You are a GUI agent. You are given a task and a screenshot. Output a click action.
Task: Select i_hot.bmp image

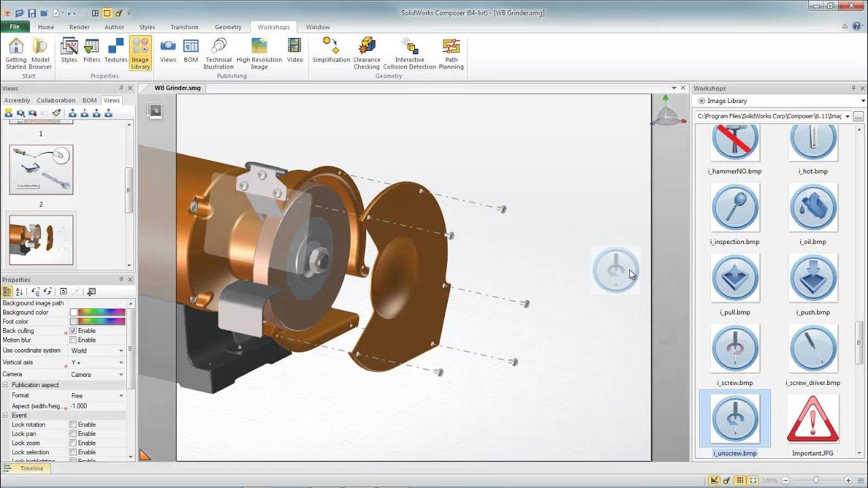(x=813, y=144)
